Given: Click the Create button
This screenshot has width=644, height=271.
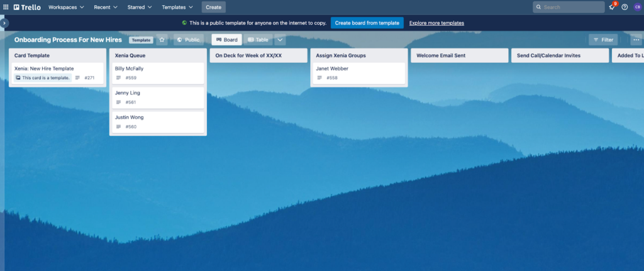Looking at the screenshot, I should click(x=214, y=7).
